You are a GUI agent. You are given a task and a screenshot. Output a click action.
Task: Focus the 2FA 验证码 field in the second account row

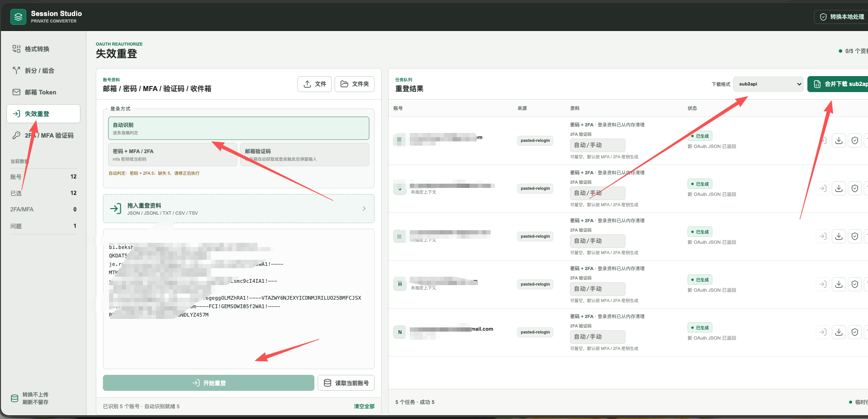pyautogui.click(x=598, y=193)
